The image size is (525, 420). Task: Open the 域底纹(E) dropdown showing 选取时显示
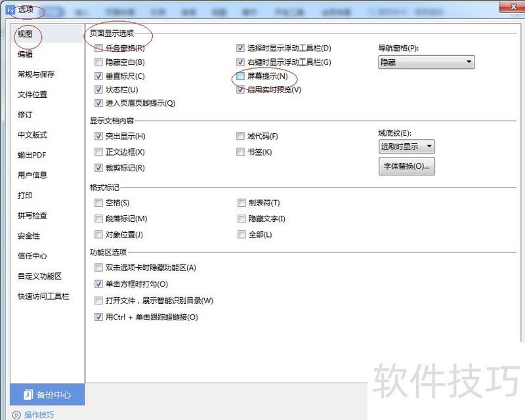(407, 146)
